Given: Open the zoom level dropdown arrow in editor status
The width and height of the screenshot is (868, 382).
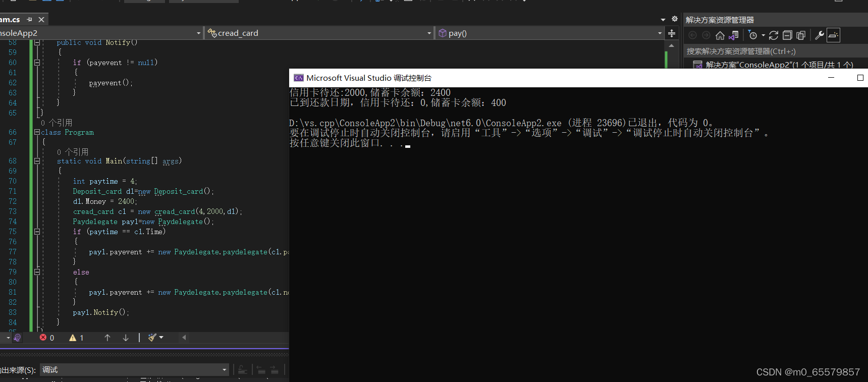Looking at the screenshot, I should coord(8,338).
